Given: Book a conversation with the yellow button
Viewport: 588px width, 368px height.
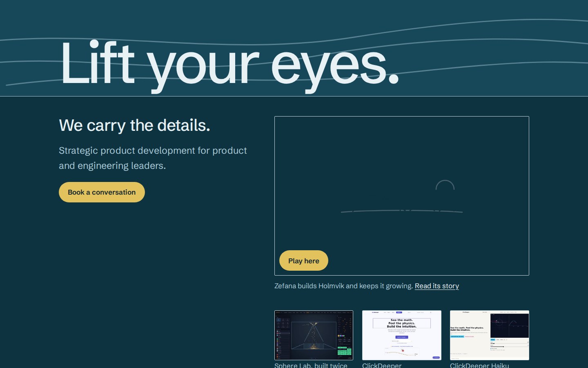Looking at the screenshot, I should tap(102, 192).
